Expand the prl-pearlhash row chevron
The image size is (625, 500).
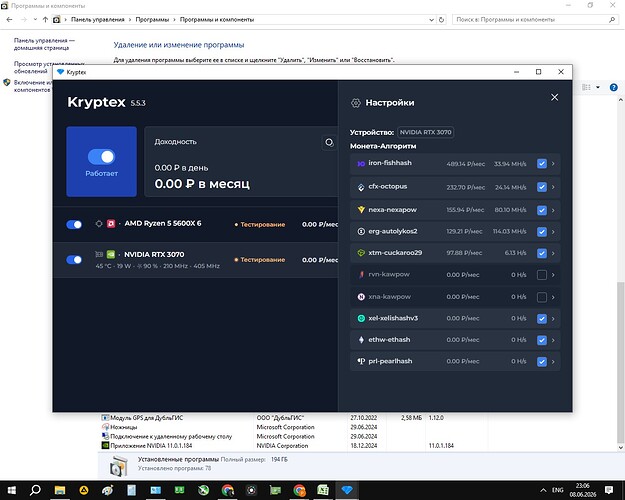(x=553, y=362)
